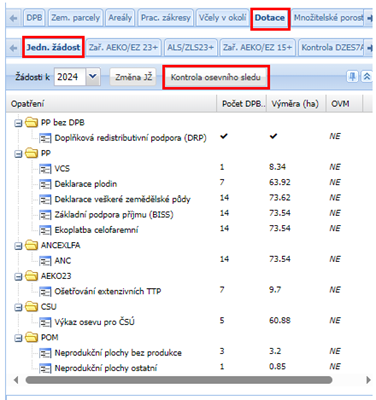Screen dimensions: 376x400
Task: Select the PP folder icon
Action: [x=31, y=153]
